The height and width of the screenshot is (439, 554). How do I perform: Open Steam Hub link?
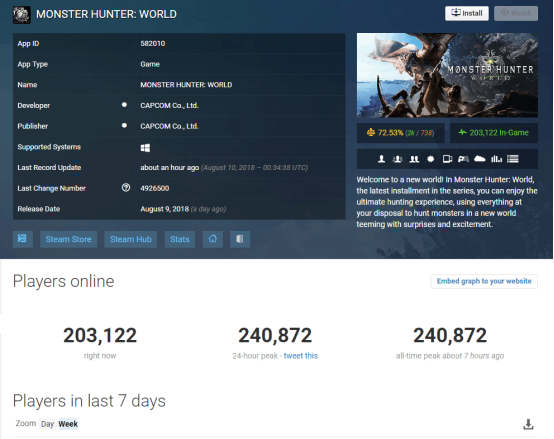[131, 239]
